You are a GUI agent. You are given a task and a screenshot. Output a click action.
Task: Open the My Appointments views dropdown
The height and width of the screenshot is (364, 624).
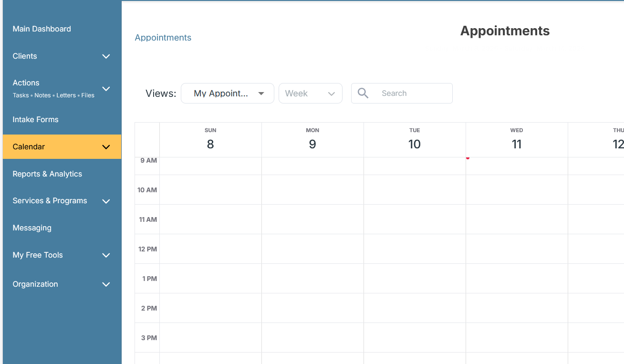[227, 94]
